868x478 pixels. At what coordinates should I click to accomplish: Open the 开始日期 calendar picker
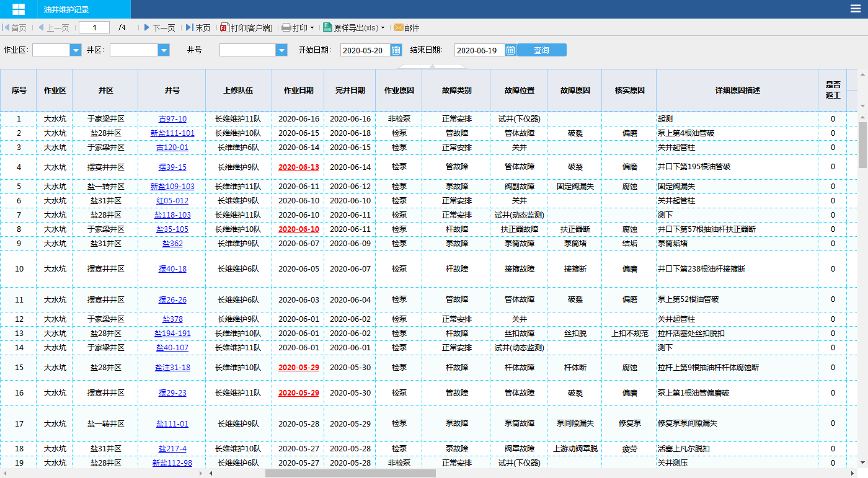click(x=396, y=50)
